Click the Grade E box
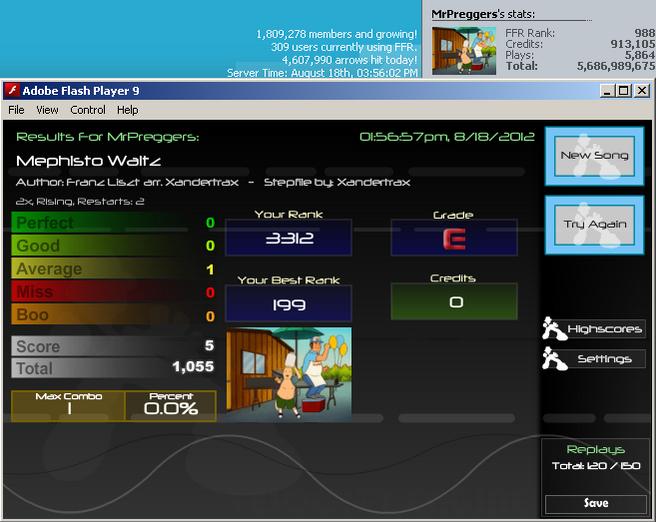 [x=454, y=238]
